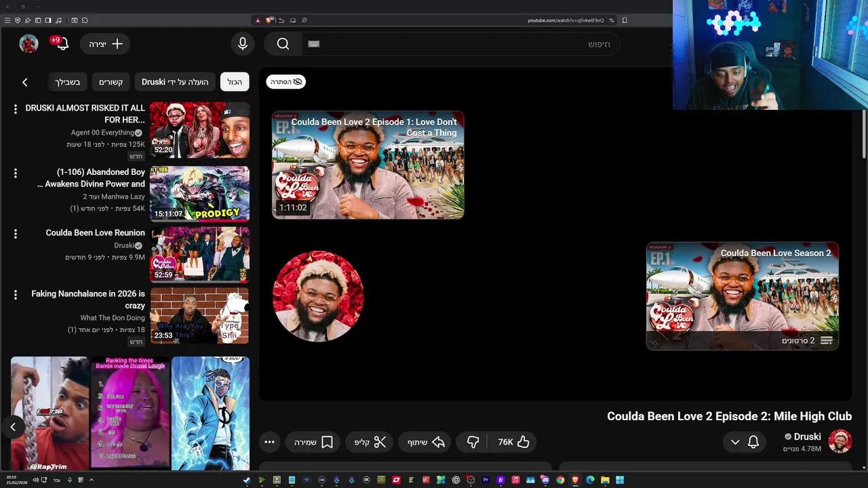Open the blue lightning anime Short
This screenshot has width=868, height=488.
coord(210,413)
